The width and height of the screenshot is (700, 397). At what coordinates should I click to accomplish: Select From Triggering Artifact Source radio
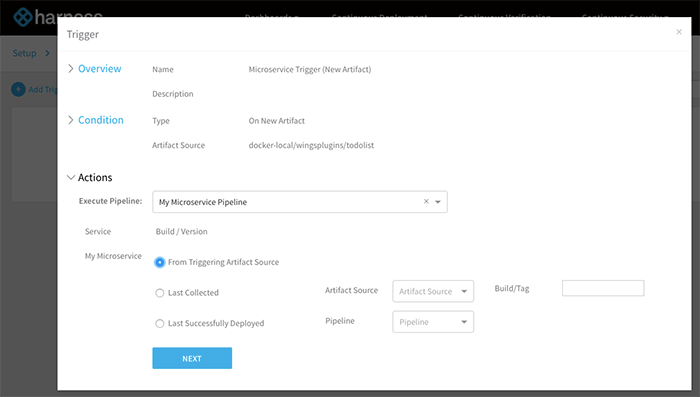click(159, 262)
